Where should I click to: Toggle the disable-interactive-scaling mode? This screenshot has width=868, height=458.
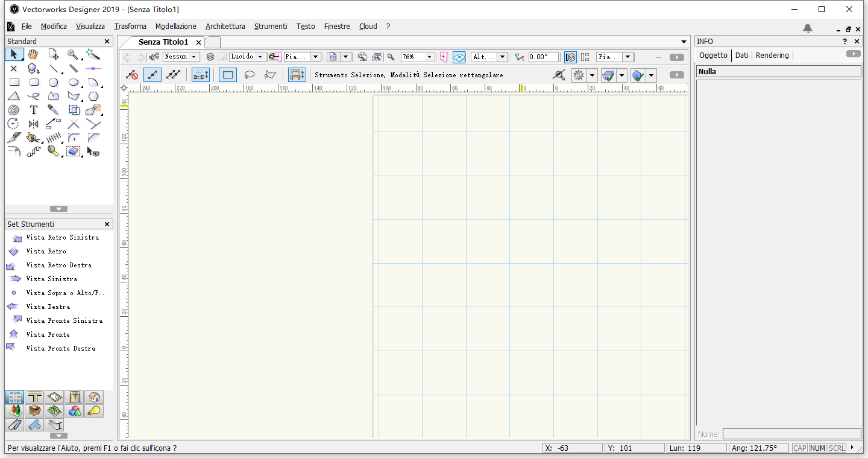pyautogui.click(x=132, y=75)
